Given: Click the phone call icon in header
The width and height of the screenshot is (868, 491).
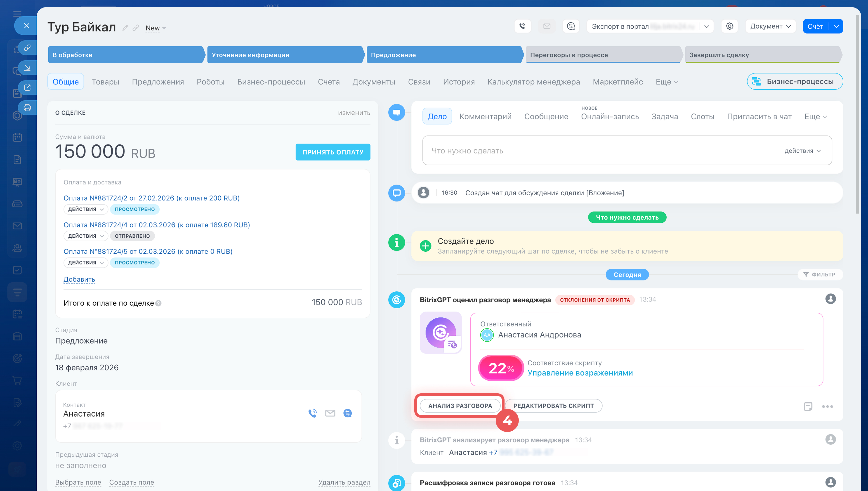Looking at the screenshot, I should tap(522, 26).
